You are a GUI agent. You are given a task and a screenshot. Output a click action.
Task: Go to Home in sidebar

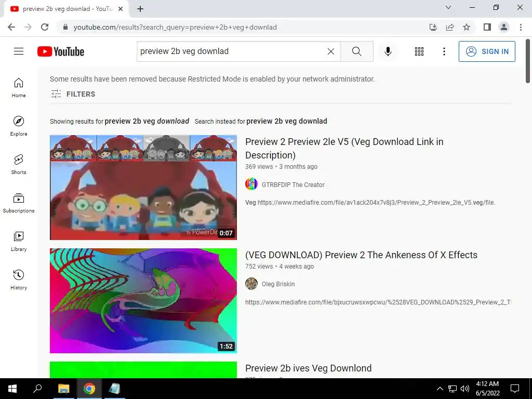(19, 87)
